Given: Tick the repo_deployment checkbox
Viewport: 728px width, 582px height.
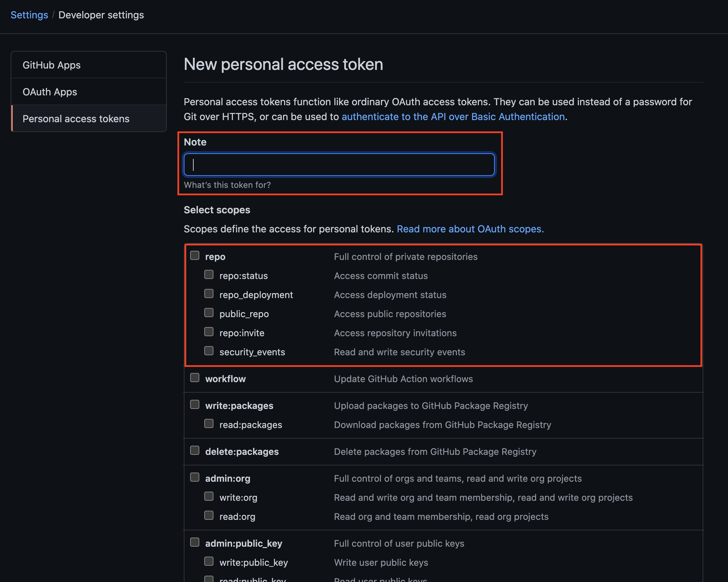Looking at the screenshot, I should [209, 293].
